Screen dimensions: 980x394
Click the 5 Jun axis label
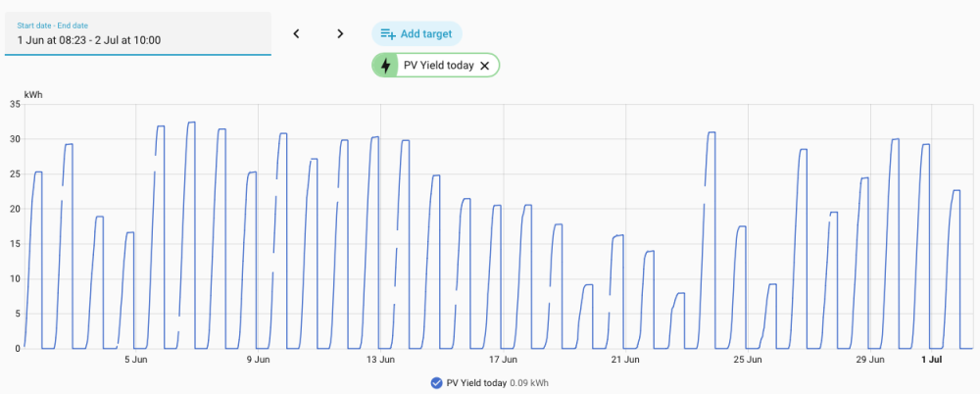coord(136,360)
